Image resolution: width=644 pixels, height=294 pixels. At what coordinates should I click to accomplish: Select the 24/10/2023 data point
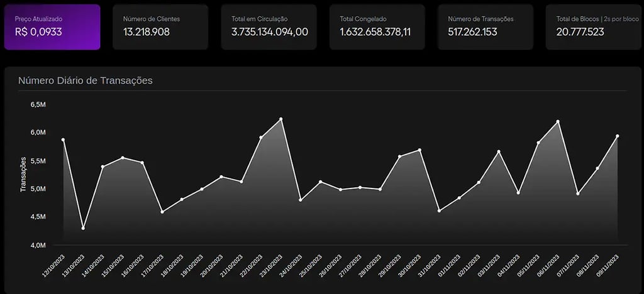[x=301, y=200]
